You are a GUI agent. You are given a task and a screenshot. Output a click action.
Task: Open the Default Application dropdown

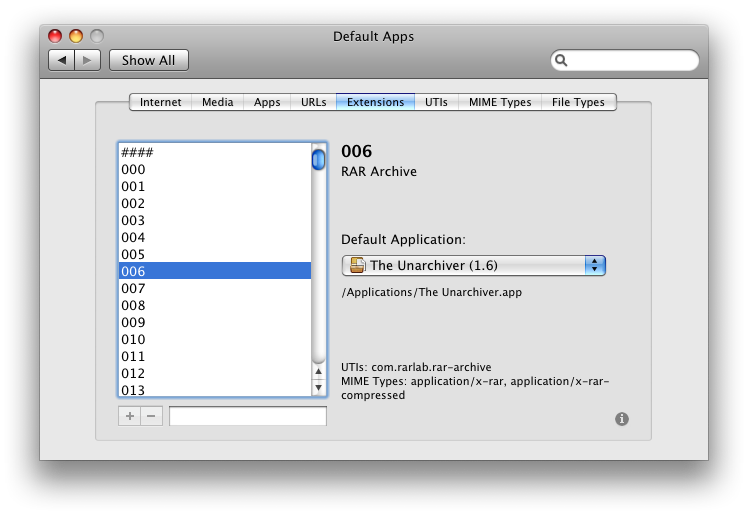tap(473, 265)
